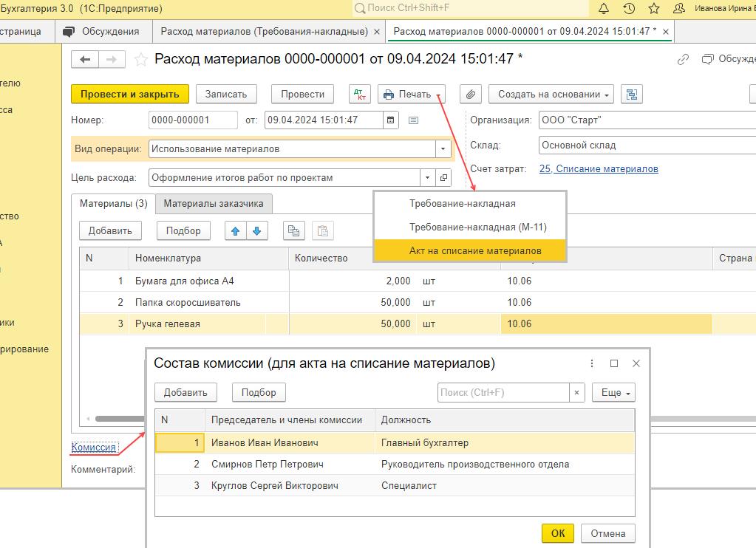This screenshot has height=548, width=756.
Task: Close the Расход материалов list tab
Action: 377,32
